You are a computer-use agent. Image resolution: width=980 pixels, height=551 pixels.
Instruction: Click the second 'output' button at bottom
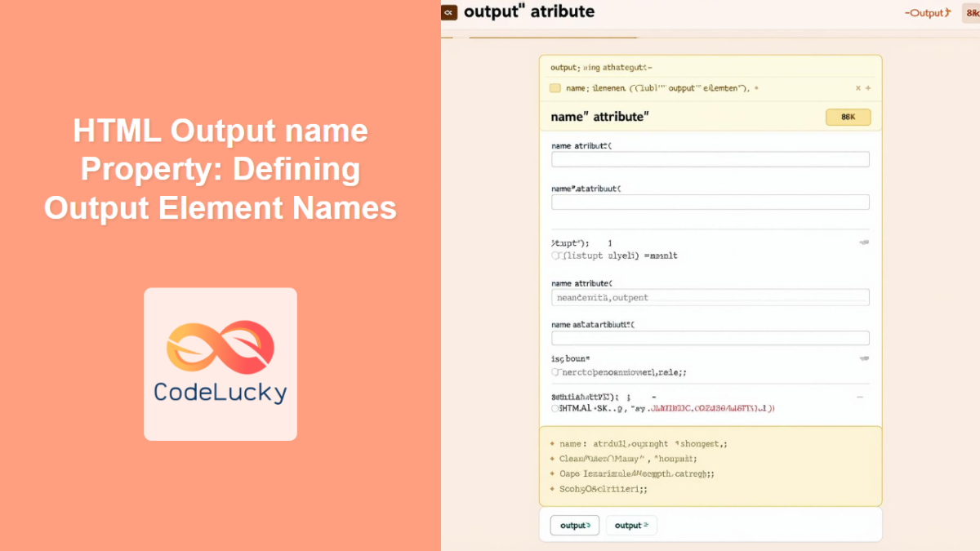[x=631, y=526]
